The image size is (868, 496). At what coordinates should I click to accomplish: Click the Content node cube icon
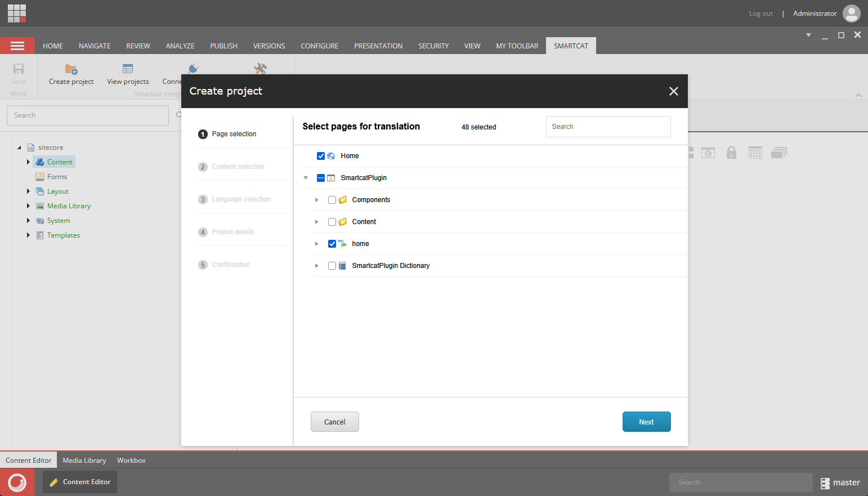click(x=40, y=162)
